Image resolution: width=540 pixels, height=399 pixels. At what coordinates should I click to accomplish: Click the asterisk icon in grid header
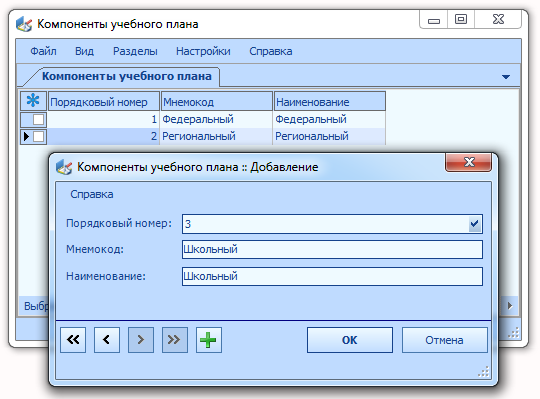pyautogui.click(x=33, y=101)
